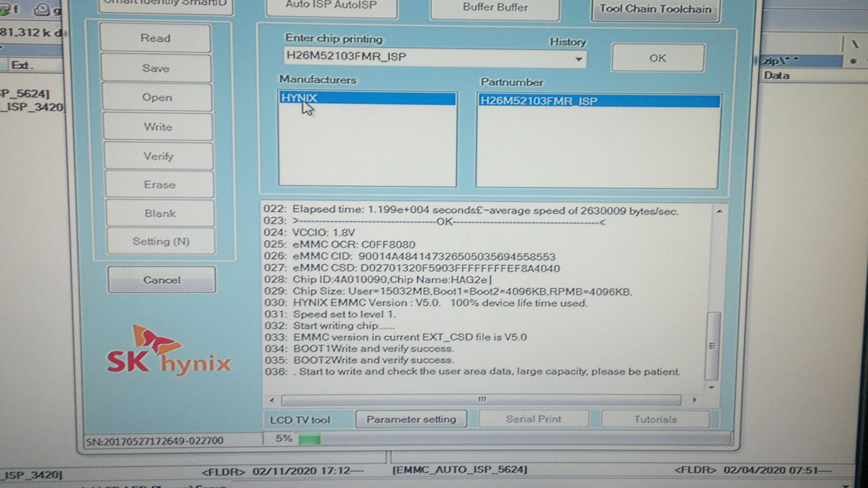Click the Erase button

click(159, 185)
